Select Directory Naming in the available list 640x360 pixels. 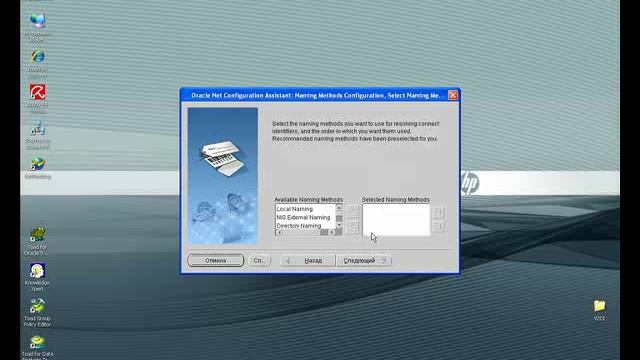(x=299, y=226)
